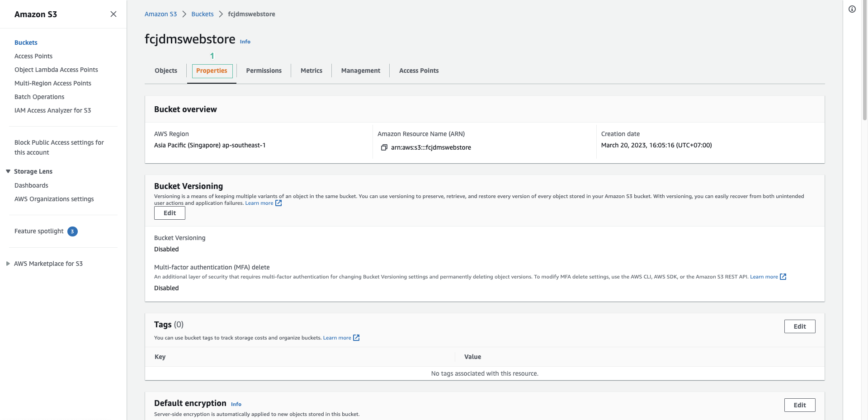868x420 pixels.
Task: Edit Default encryption settings
Action: 800,405
